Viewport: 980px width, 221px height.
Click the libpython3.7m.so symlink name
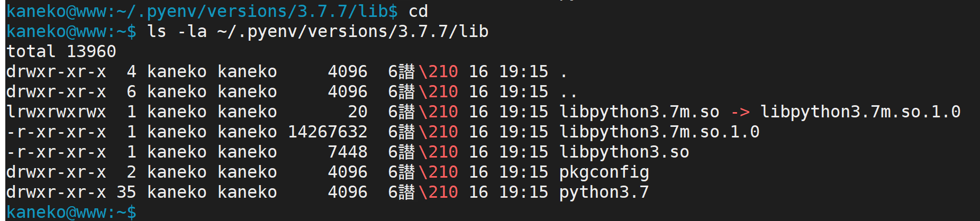[639, 112]
